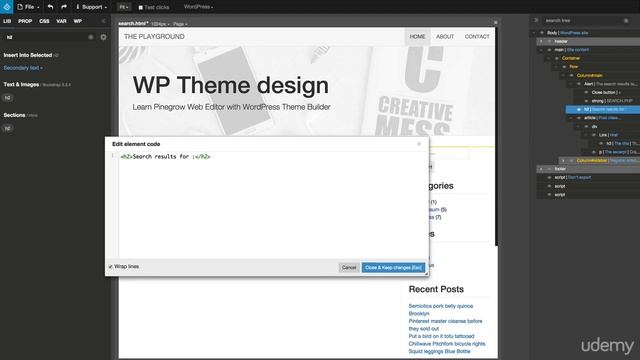Toggle visibility eye of Container node
Image resolution: width=640 pixels, height=360 pixels.
point(557,58)
